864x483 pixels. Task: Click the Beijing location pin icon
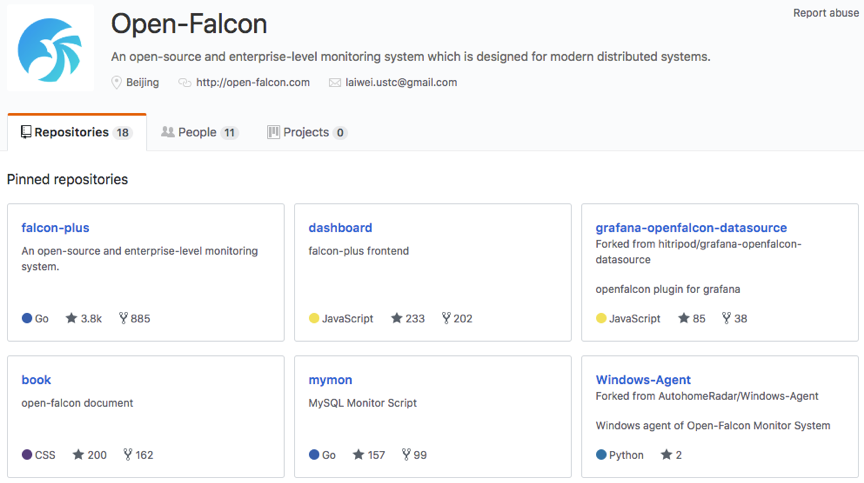[x=116, y=83]
